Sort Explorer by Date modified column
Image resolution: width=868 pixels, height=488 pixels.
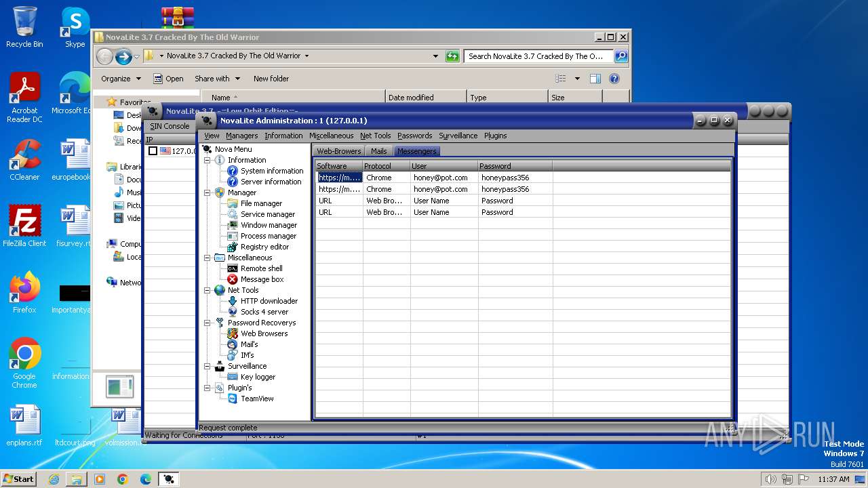click(x=426, y=98)
